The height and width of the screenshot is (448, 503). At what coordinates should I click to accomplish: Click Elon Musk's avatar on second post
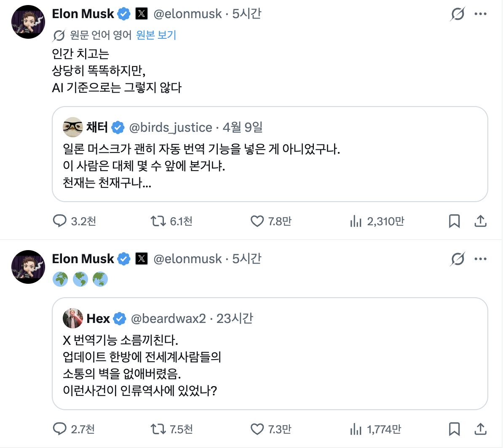tap(28, 267)
